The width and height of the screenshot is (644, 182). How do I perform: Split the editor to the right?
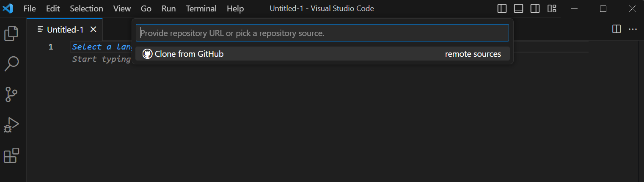coord(616,29)
